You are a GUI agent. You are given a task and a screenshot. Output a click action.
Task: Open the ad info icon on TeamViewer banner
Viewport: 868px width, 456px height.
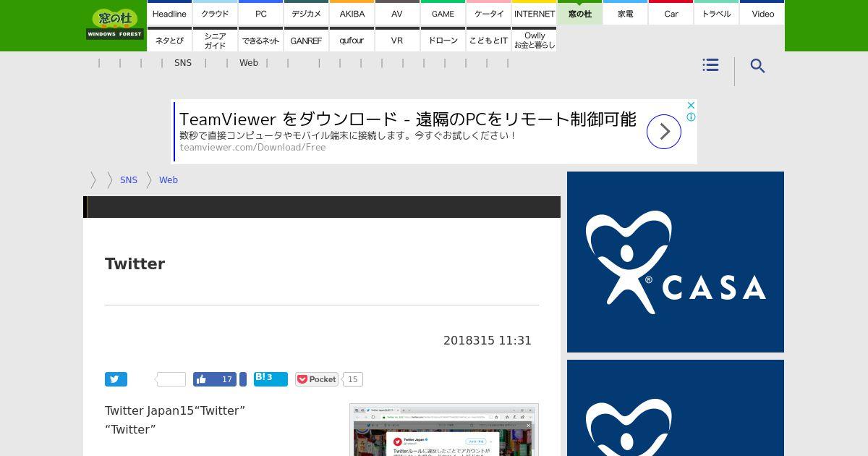691,117
